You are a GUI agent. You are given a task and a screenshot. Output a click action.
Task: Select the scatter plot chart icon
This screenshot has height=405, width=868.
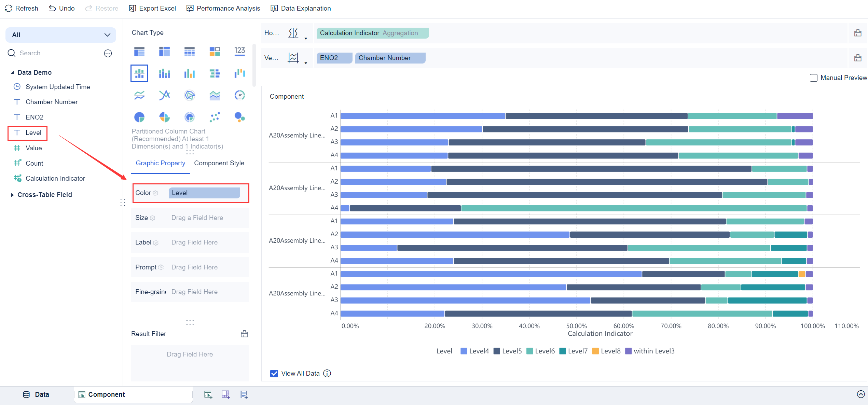click(215, 117)
